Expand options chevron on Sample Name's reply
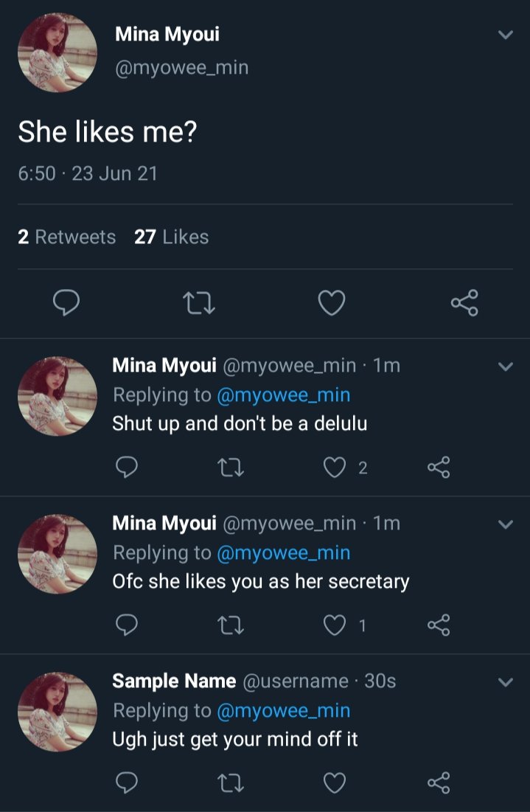530x812 pixels. point(505,681)
